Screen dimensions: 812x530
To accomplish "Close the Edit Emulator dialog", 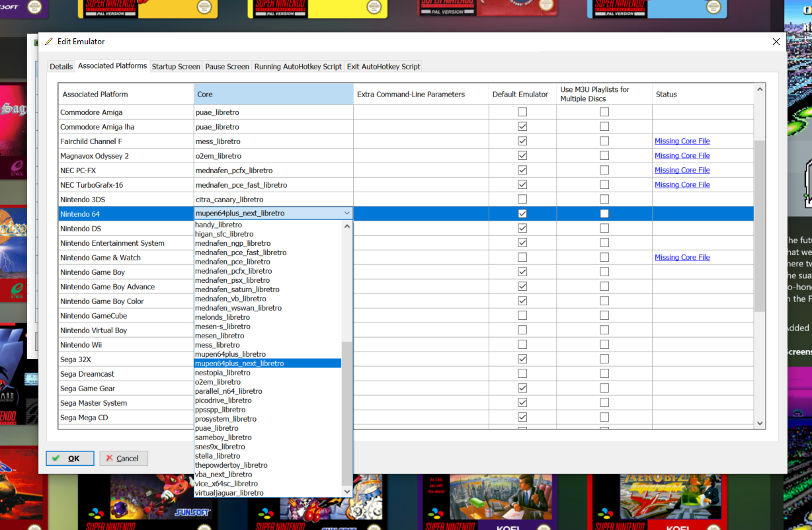I will [776, 42].
